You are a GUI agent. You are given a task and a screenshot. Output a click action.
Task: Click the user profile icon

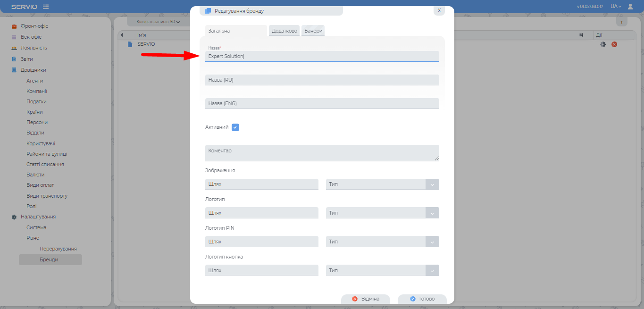pos(630,7)
